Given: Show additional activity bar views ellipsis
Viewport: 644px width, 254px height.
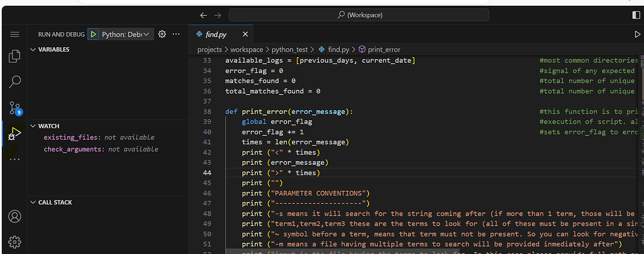Looking at the screenshot, I should (x=15, y=159).
